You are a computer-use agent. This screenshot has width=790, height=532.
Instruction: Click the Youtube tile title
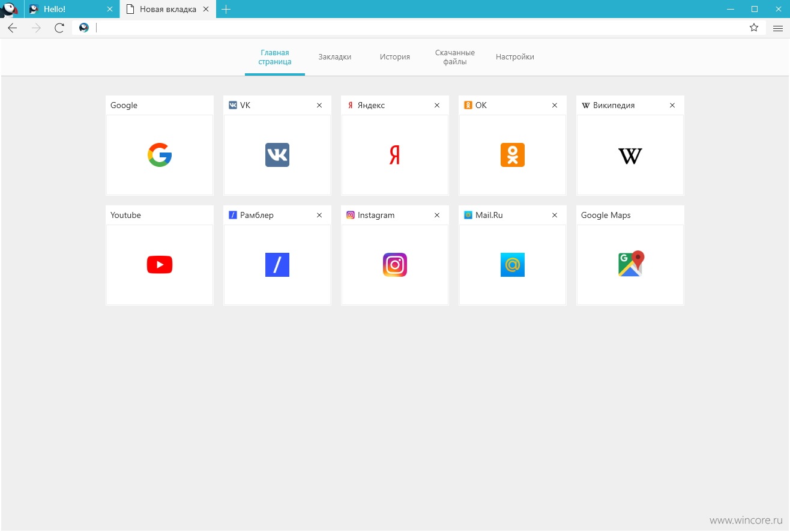[126, 215]
